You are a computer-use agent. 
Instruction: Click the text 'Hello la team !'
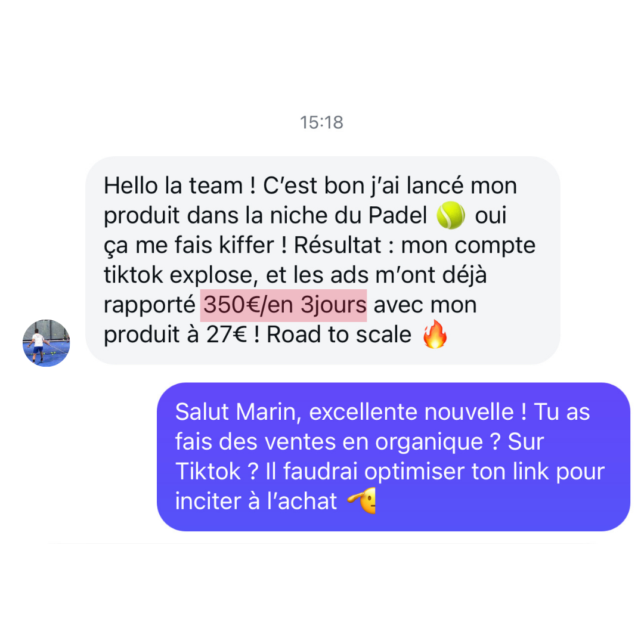click(180, 185)
